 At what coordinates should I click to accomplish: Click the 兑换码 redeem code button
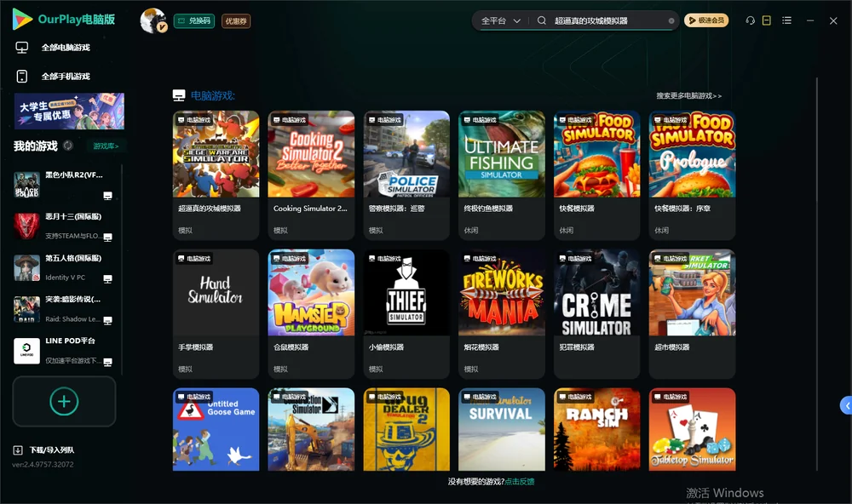pyautogui.click(x=194, y=21)
